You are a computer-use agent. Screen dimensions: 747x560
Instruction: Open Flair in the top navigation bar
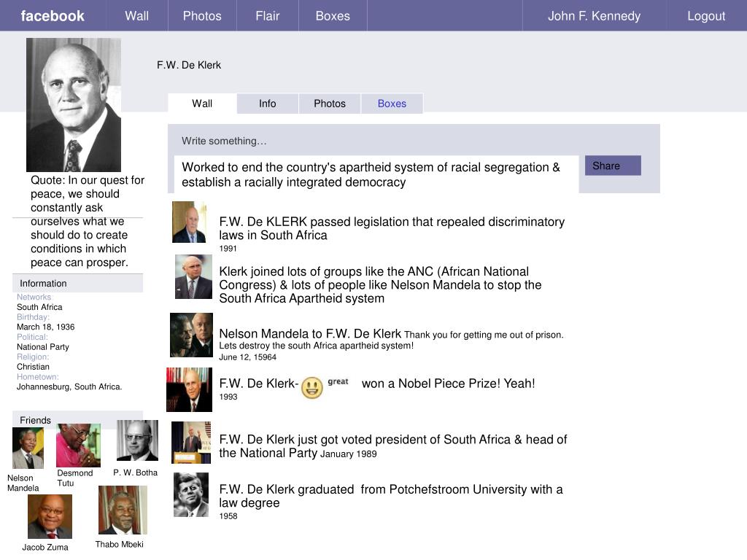click(x=267, y=16)
